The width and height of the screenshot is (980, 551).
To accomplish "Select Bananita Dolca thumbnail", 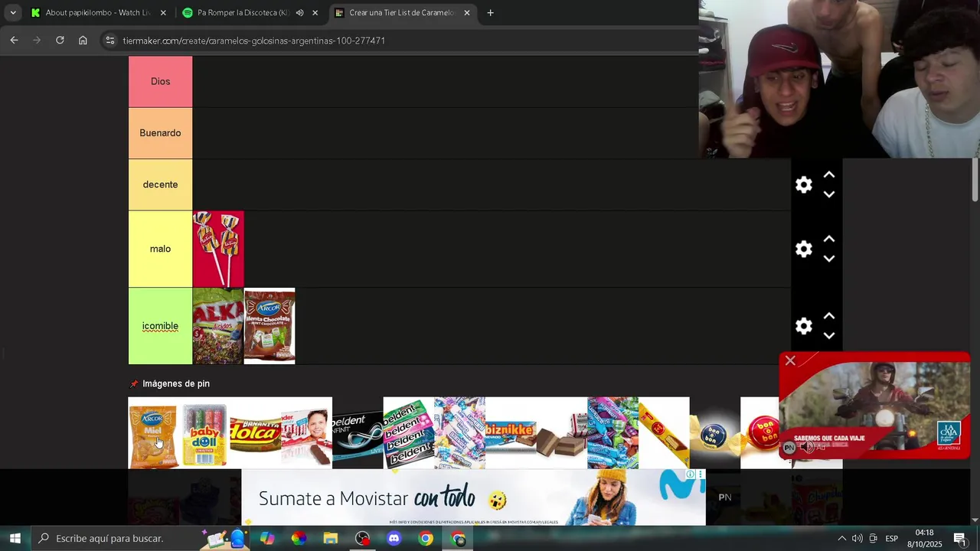I will click(x=256, y=432).
